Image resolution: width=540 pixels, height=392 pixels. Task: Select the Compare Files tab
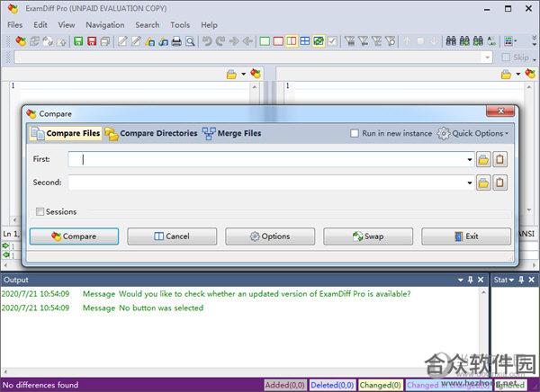click(x=66, y=133)
